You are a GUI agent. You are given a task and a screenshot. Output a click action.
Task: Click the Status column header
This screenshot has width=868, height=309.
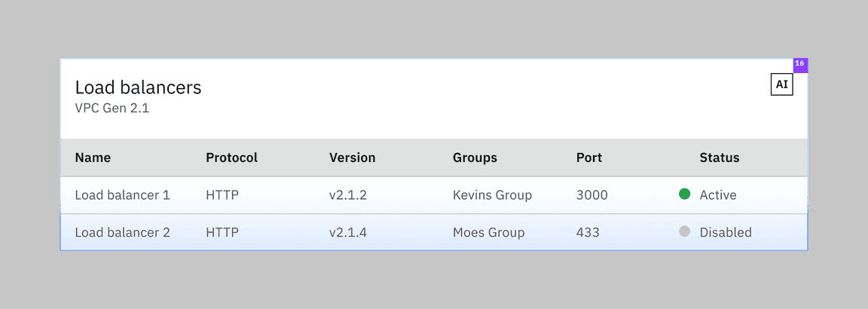pyautogui.click(x=719, y=158)
